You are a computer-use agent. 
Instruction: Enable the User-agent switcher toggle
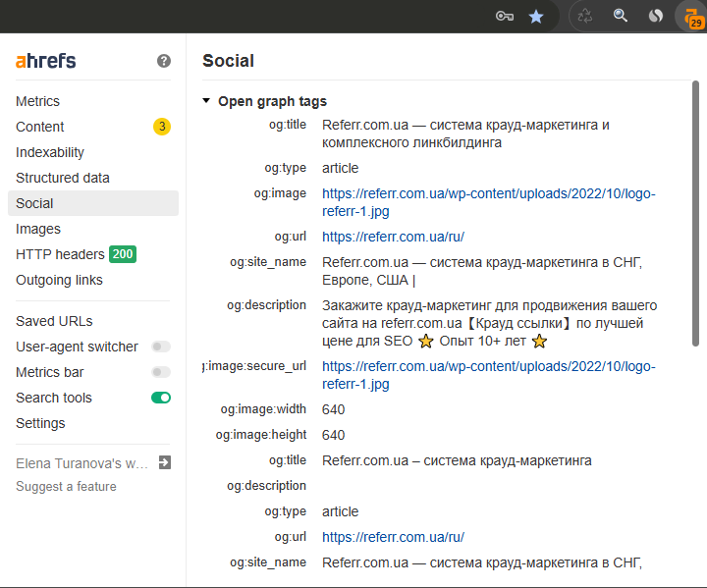pos(161,347)
